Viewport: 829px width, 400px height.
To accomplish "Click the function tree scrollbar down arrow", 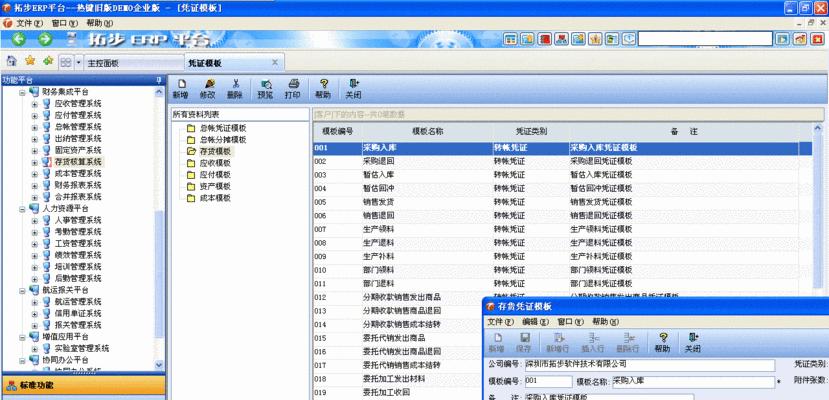I will coord(160,365).
